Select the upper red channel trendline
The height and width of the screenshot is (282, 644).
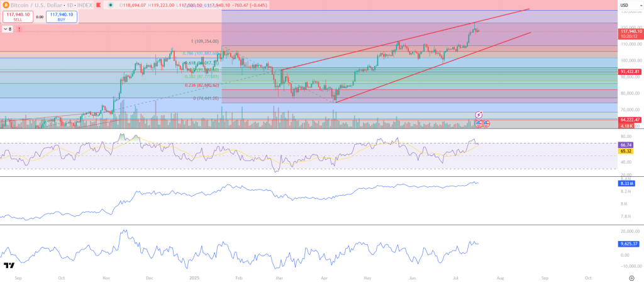(407, 40)
